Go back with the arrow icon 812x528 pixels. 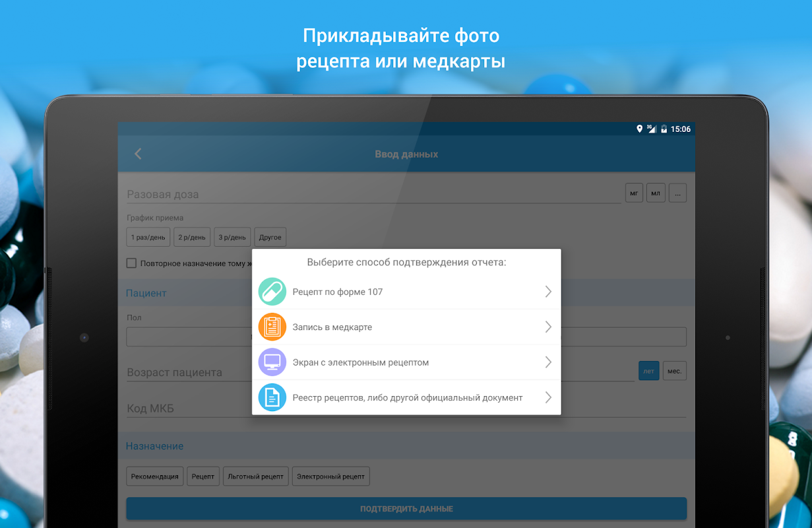pos(138,154)
